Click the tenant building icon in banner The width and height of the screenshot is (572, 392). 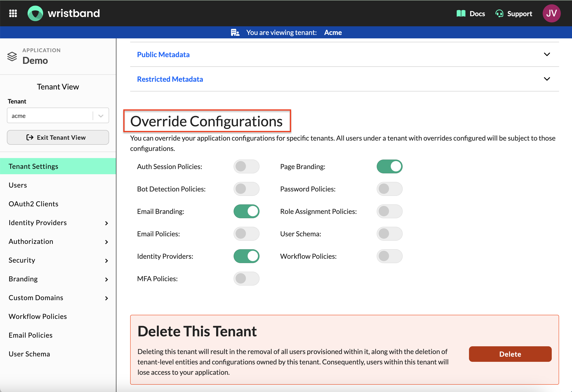coord(235,33)
